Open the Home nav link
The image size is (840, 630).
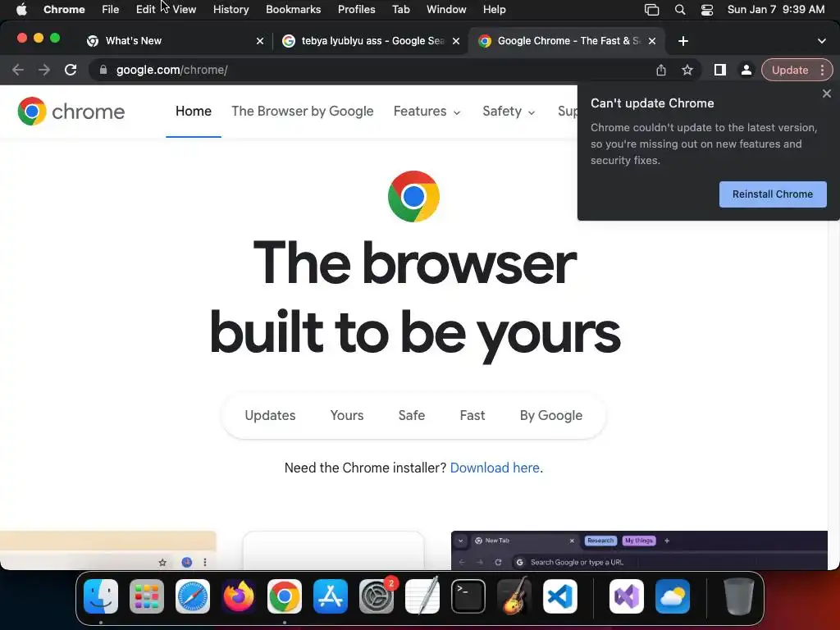coord(194,111)
